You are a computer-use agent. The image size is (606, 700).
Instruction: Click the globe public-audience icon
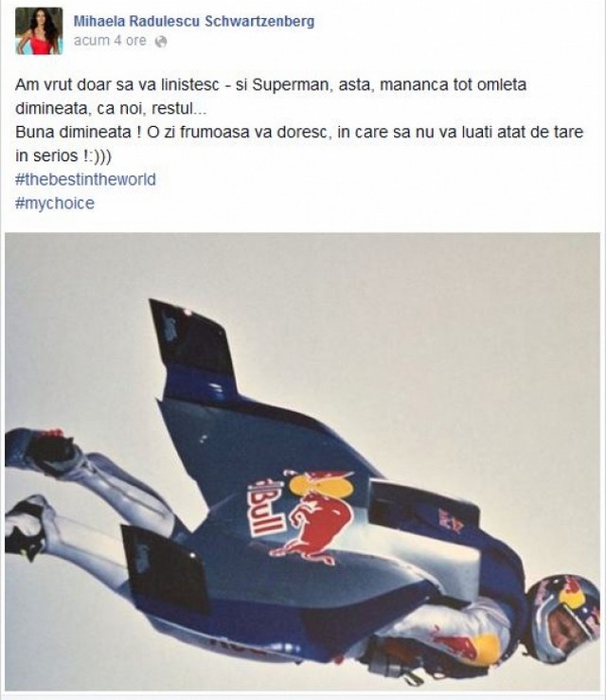coord(161,42)
